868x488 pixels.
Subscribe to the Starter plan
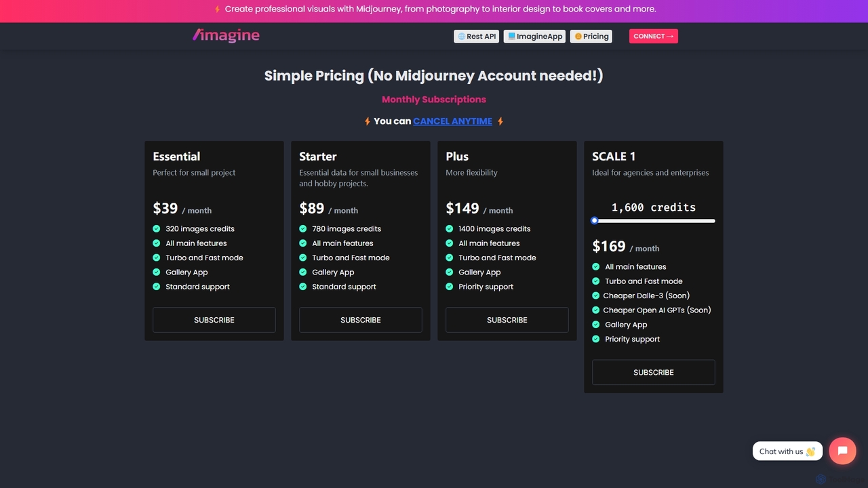pos(361,320)
